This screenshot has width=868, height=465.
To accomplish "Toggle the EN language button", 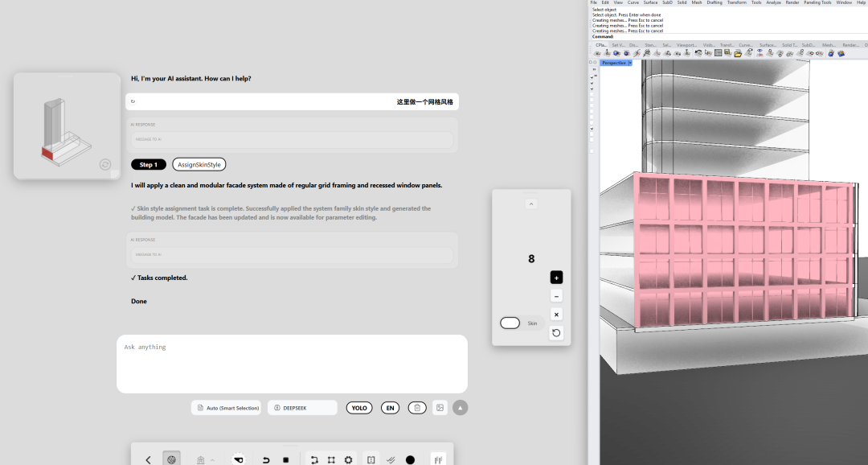I will 390,408.
